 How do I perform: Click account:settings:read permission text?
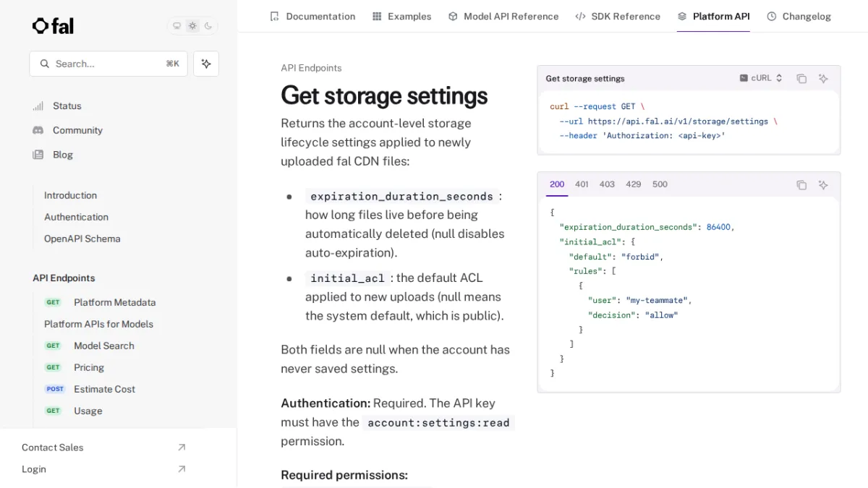point(438,422)
